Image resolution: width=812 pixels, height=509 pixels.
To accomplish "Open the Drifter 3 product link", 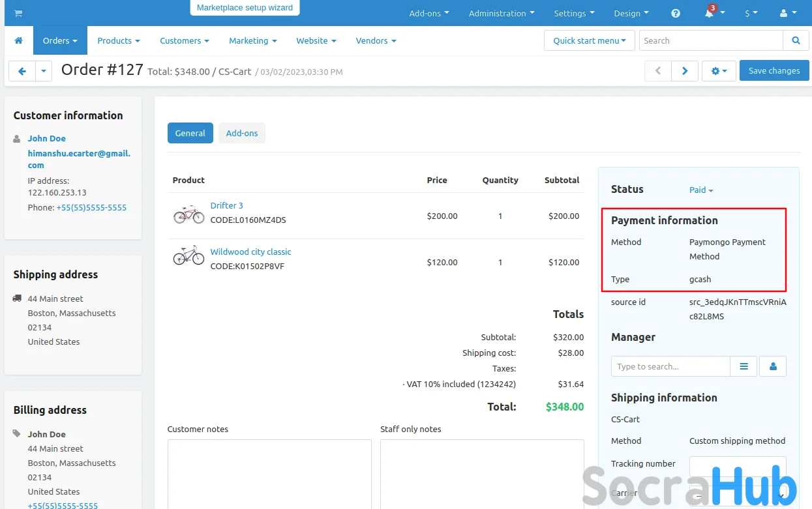I will click(226, 205).
